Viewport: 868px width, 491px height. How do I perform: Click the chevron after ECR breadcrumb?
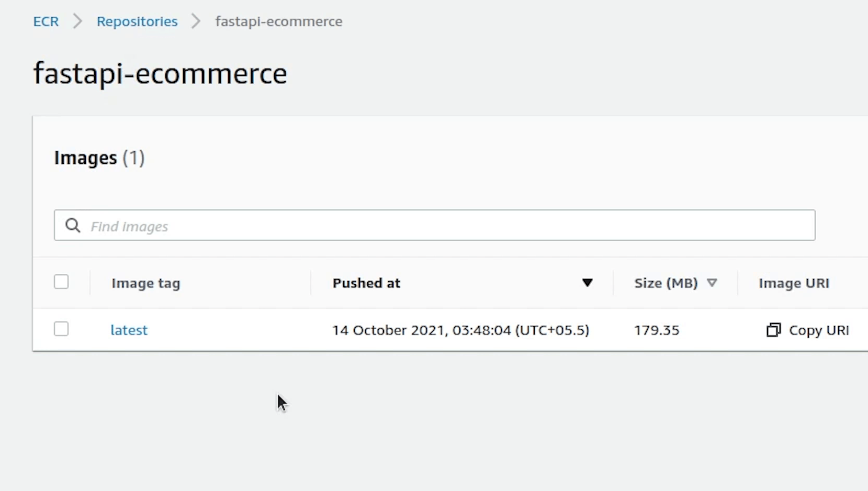tap(77, 21)
